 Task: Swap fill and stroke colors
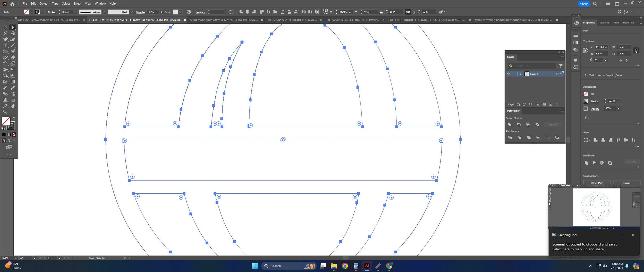click(x=14, y=118)
